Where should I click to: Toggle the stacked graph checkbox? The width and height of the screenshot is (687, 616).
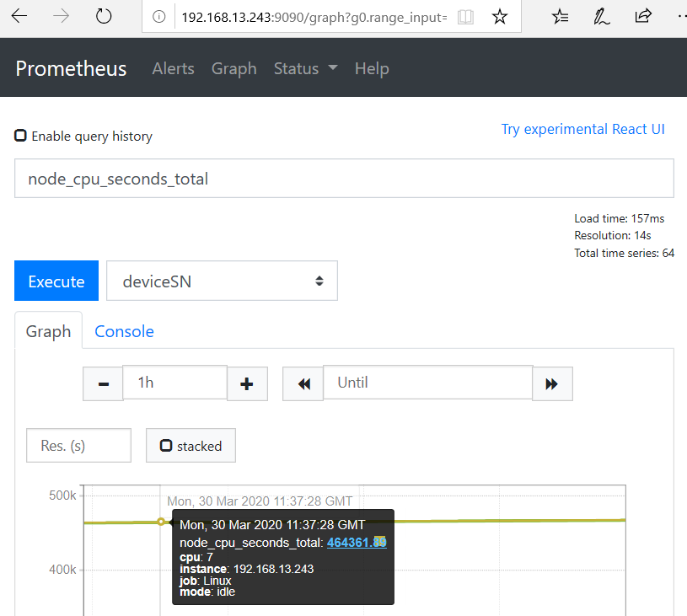[166, 446]
